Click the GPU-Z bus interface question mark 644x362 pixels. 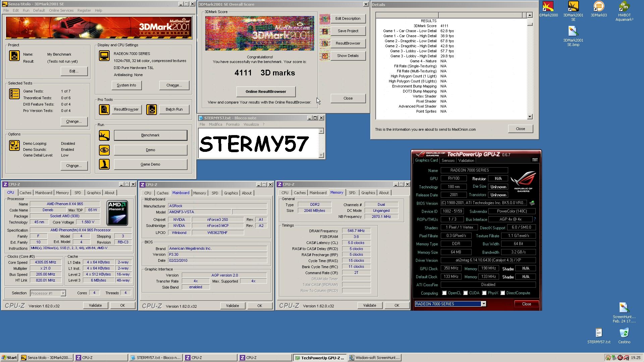click(x=535, y=219)
